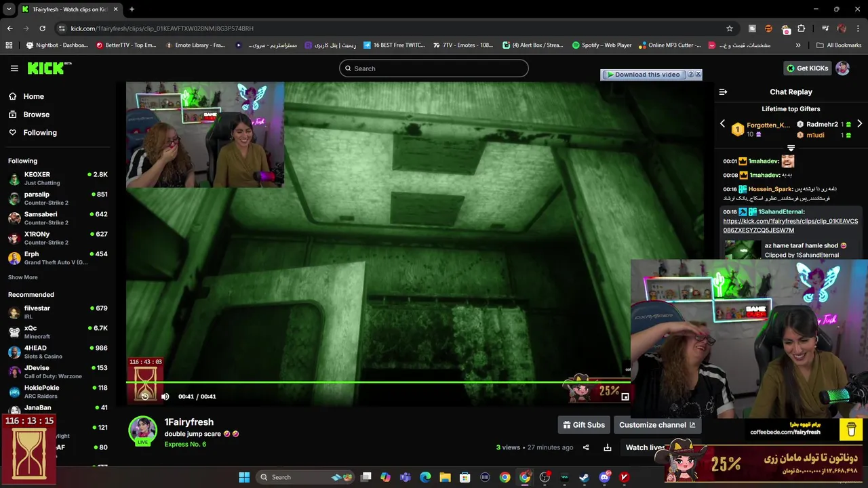The width and height of the screenshot is (868, 488).
Task: Open the All Bookmarks folder
Action: point(839,45)
